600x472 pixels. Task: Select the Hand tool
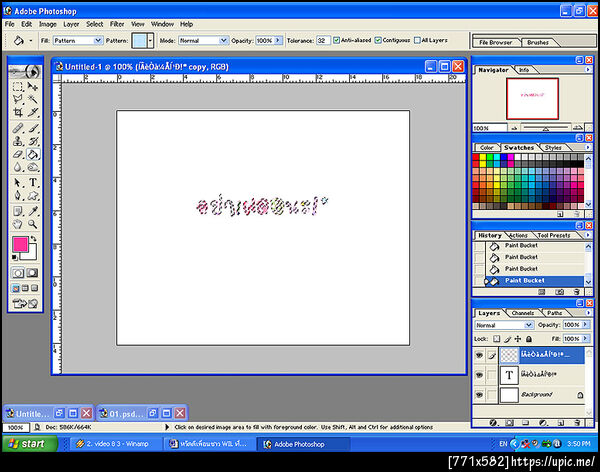click(18, 224)
